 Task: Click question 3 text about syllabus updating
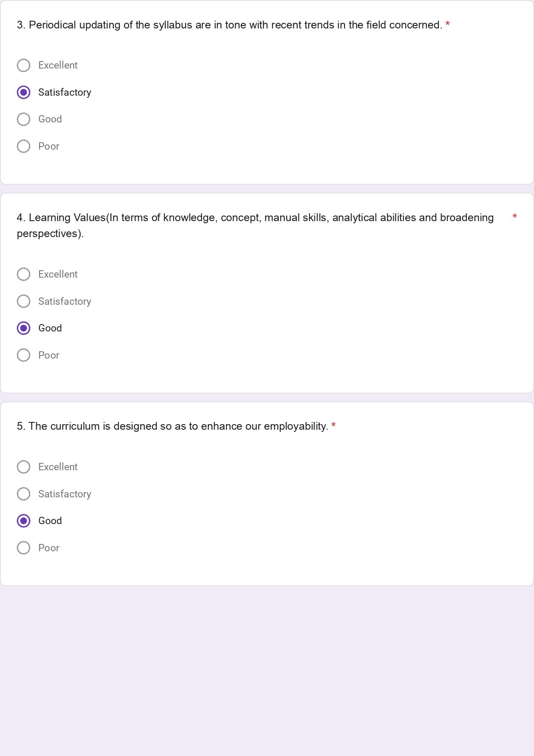(x=229, y=25)
